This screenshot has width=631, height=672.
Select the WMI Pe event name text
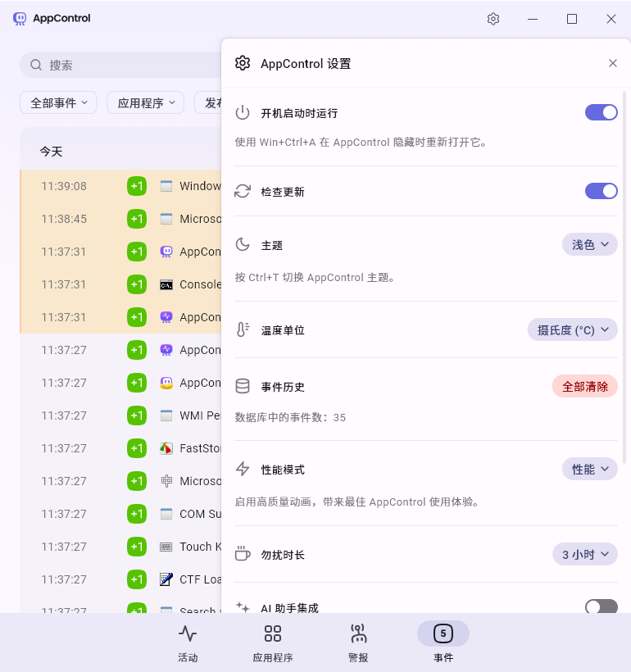tap(200, 415)
